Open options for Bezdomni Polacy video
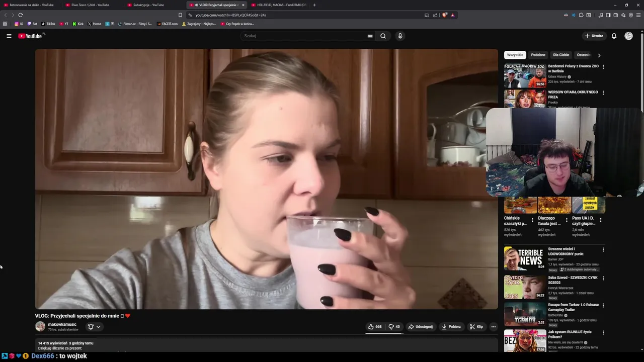644x362 pixels. coord(603,66)
